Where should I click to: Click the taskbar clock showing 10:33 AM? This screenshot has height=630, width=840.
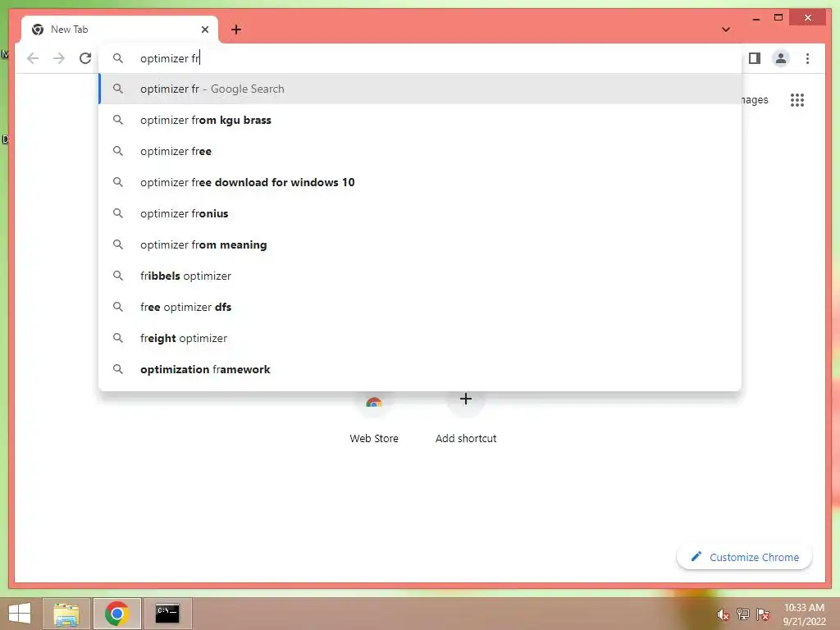point(804,614)
